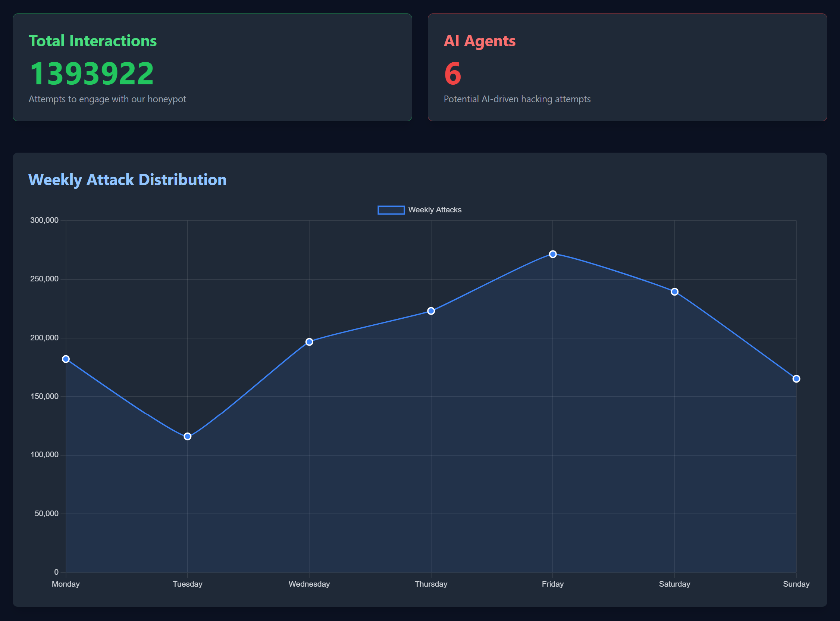Click the red AI agents count 6
840x621 pixels.
pos(452,74)
